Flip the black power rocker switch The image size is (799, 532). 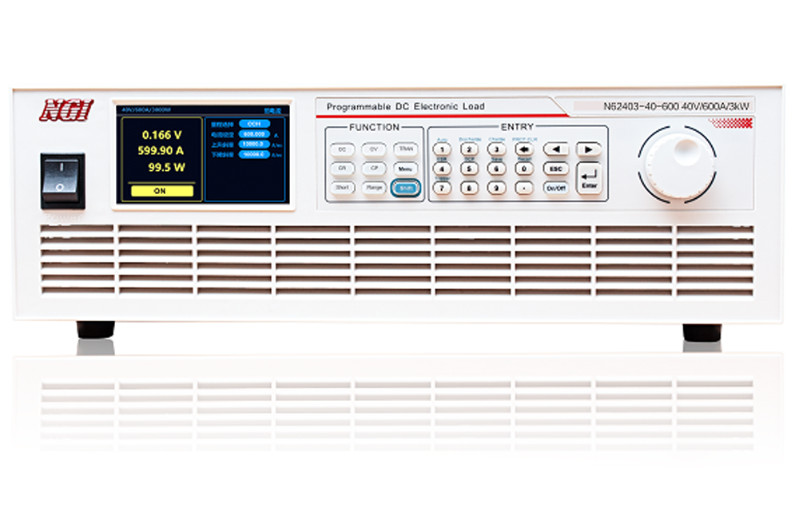(62, 181)
